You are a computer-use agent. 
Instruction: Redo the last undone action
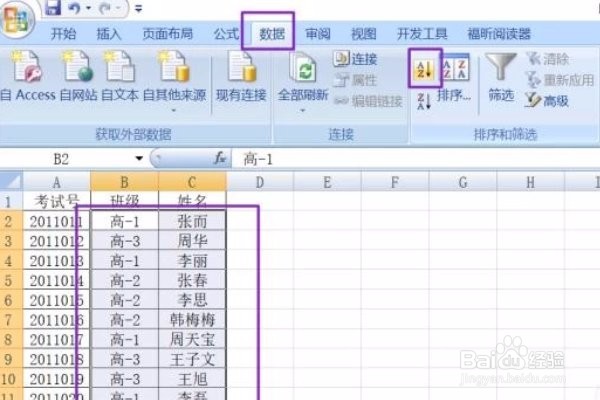tap(104, 8)
